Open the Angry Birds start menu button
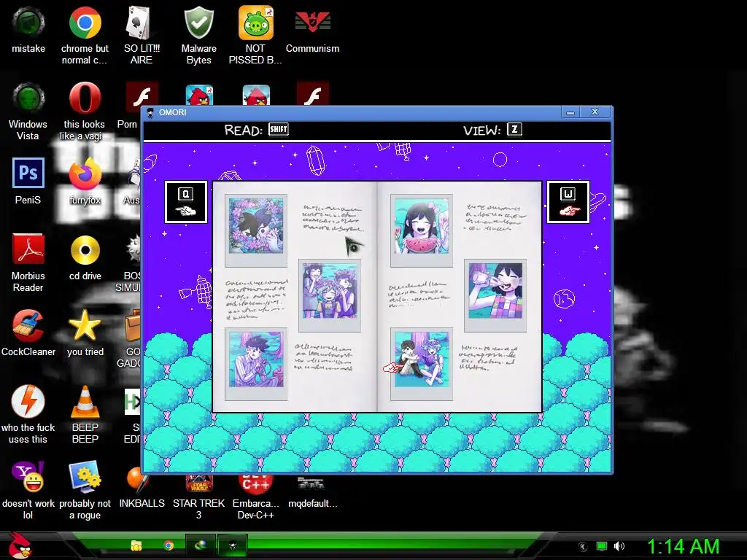This screenshot has width=747, height=560. tap(20, 545)
